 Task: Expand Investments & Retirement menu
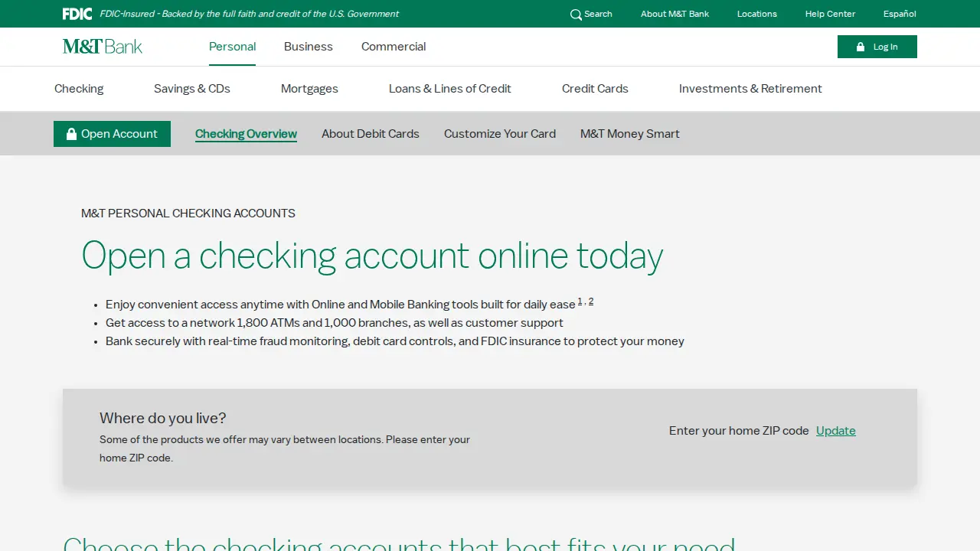tap(750, 89)
